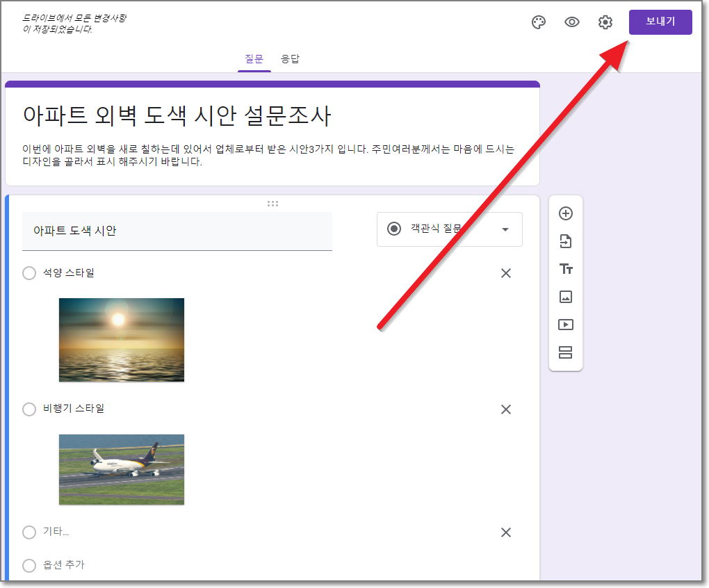Add a video to the form
Viewport: 709px width, 588px height.
(566, 325)
